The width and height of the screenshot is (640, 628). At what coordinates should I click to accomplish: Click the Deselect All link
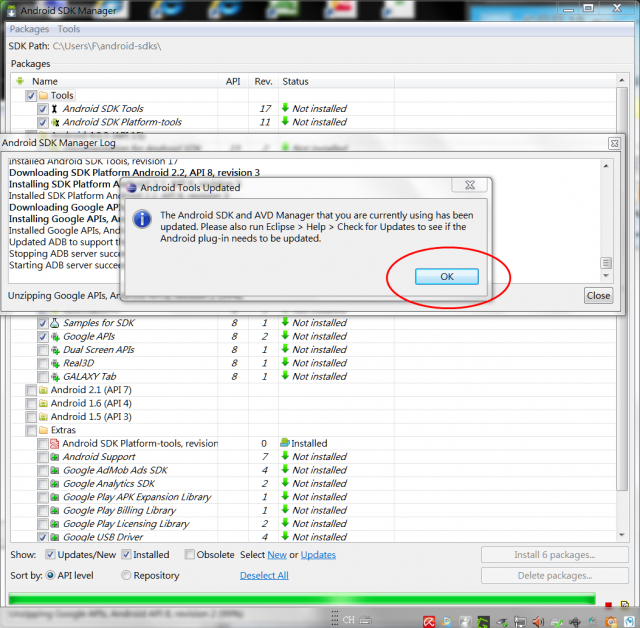[x=264, y=575]
